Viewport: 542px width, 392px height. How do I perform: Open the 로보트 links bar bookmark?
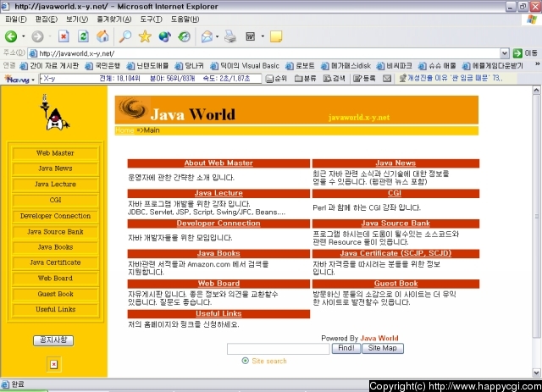click(301, 66)
